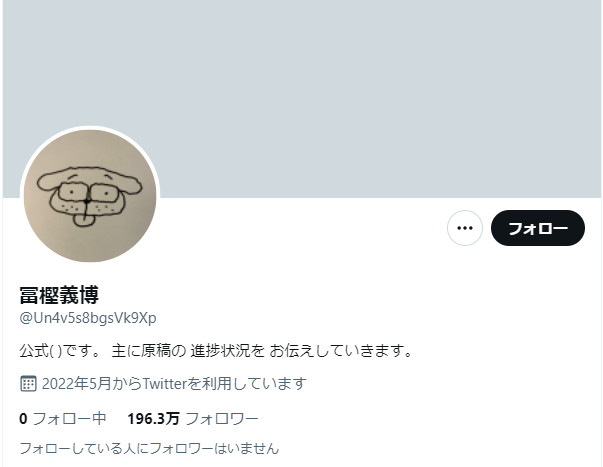Click the bio text starting with 公式()です

pos(216,351)
